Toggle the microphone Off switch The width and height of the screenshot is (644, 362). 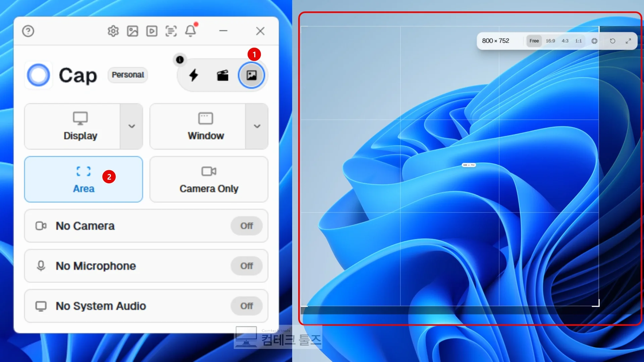pyautogui.click(x=247, y=266)
